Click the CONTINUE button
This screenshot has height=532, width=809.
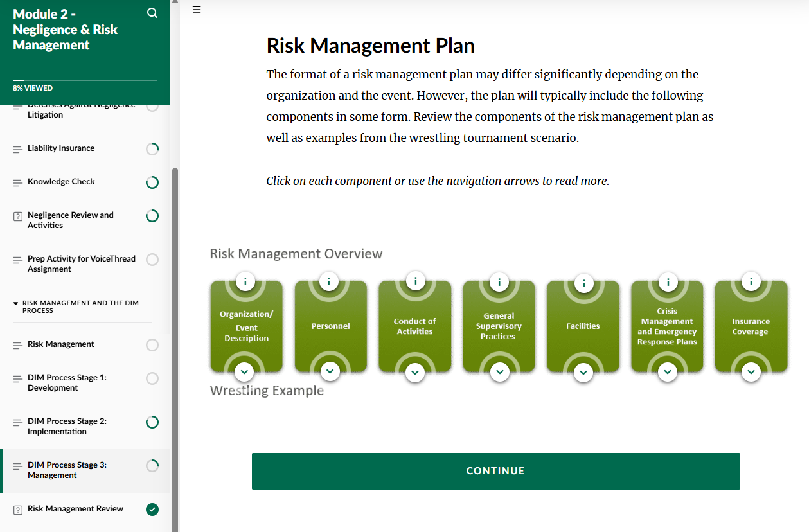coord(495,470)
